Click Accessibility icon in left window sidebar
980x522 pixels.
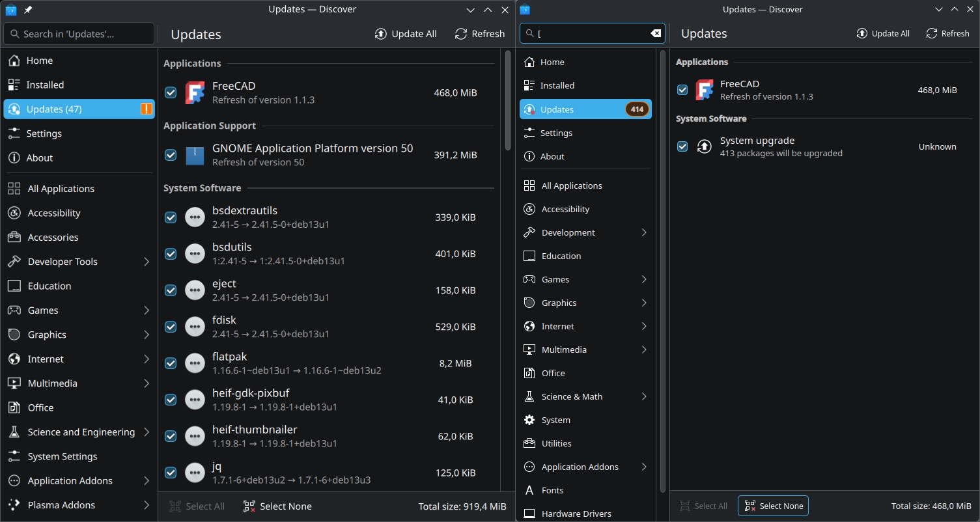pyautogui.click(x=14, y=213)
